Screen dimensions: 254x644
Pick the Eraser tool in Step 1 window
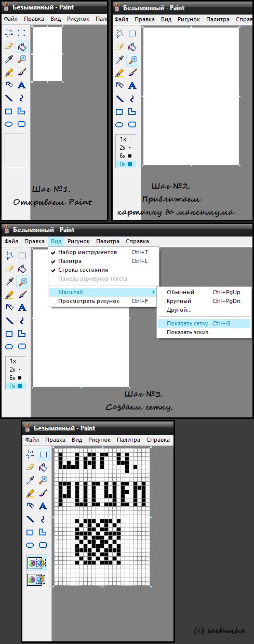[x=9, y=46]
